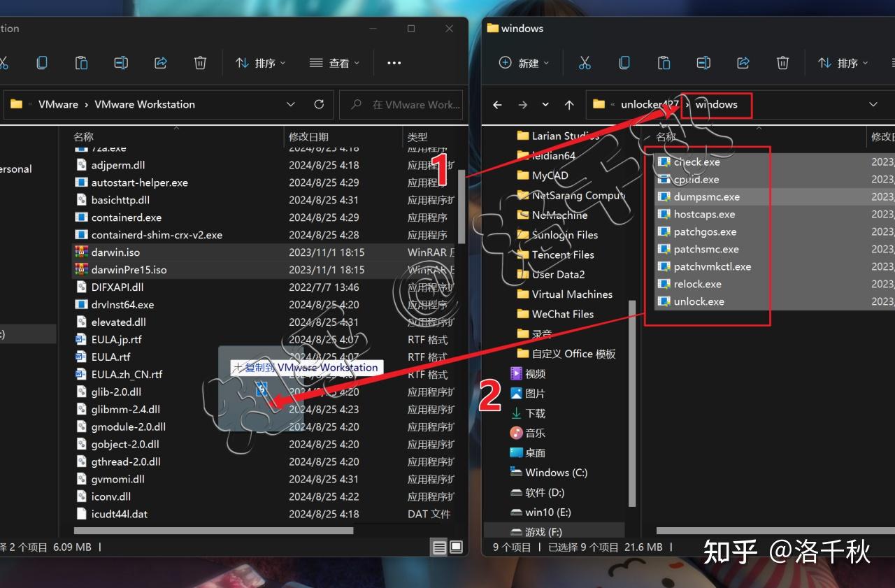Go back in the windows folder window
Image resolution: width=895 pixels, height=588 pixels.
[497, 105]
